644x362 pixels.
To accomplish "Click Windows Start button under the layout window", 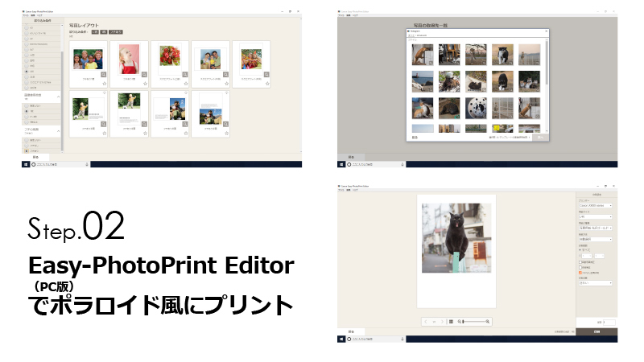I will [26, 164].
